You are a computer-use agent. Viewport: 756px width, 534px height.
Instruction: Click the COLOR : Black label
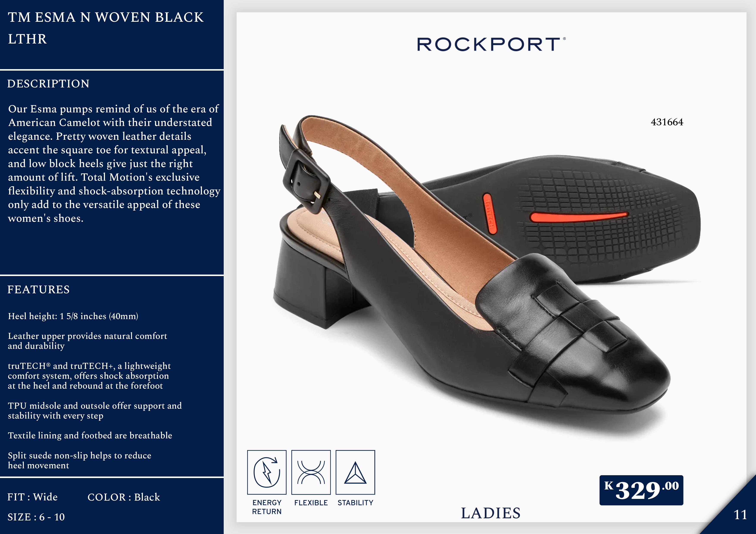click(x=124, y=497)
